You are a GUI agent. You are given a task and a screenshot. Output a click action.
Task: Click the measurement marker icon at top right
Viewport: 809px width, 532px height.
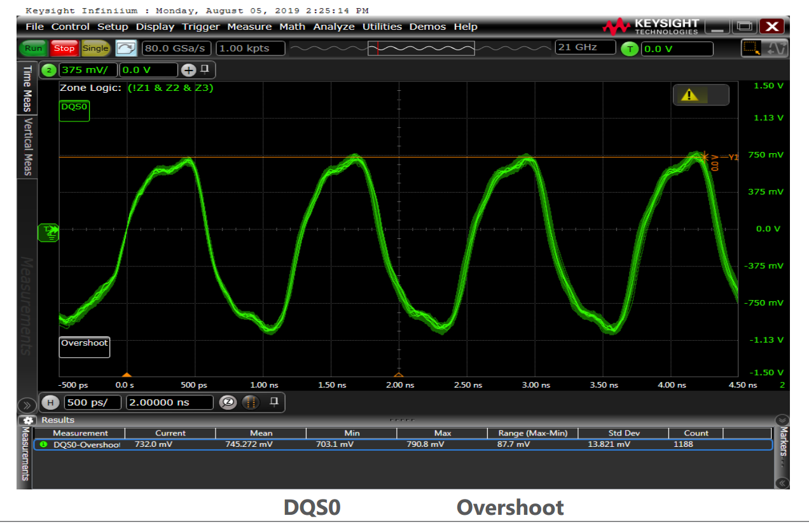tap(777, 48)
